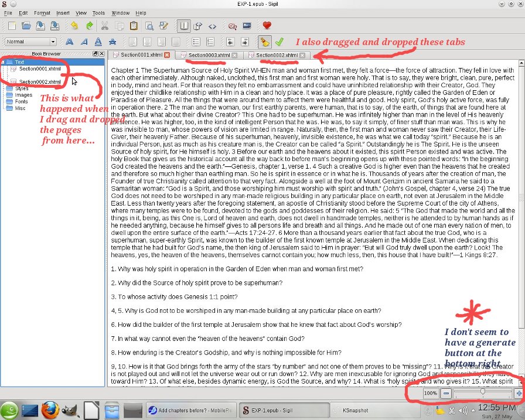Screen dimensions: 525x420
Task: Close the Book Browser panel
Action: coord(102,53)
